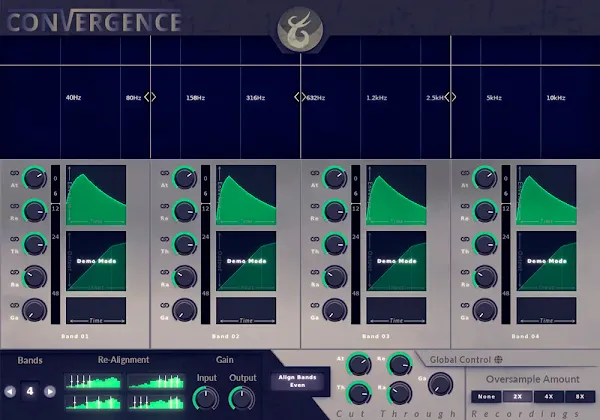The height and width of the screenshot is (420, 600).
Task: Toggle Band 04 Ratio link icon
Action: [x=465, y=272]
